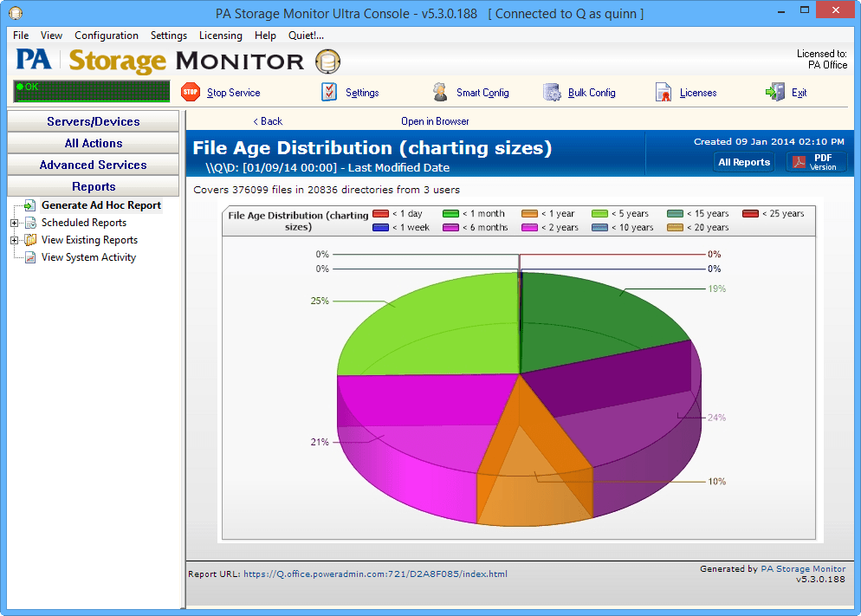Click the < 25 years legend swatch
This screenshot has width=861, height=616.
(x=751, y=214)
